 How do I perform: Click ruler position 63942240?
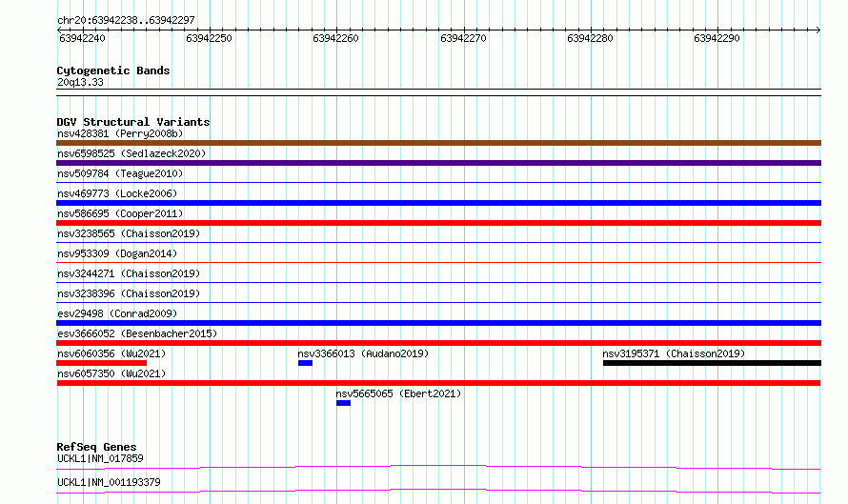[82, 38]
